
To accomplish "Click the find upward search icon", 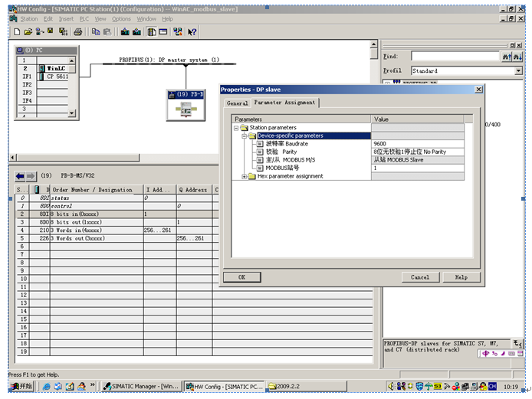I will (x=506, y=56).
